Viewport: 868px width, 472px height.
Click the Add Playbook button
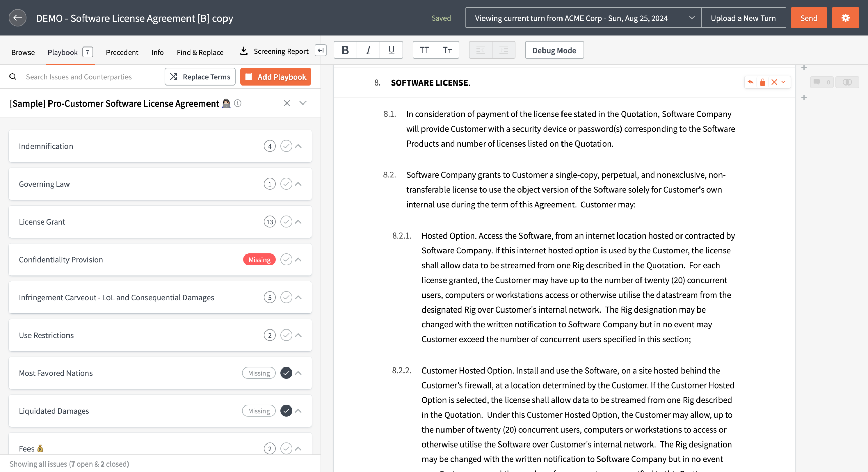(275, 77)
